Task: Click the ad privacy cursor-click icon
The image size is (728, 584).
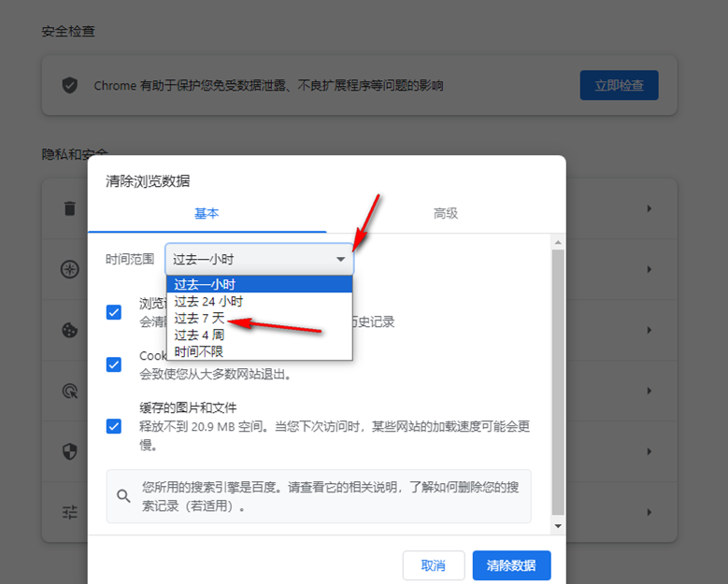Action: tap(70, 391)
